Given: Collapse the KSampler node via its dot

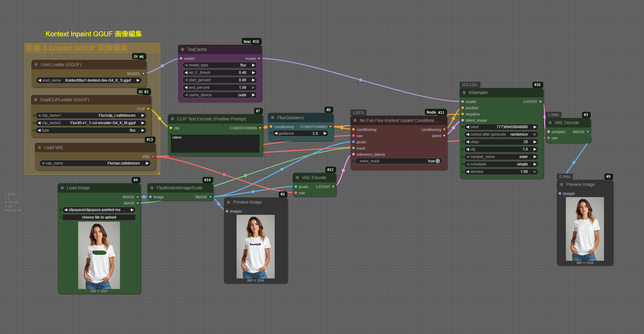Looking at the screenshot, I should [464, 93].
